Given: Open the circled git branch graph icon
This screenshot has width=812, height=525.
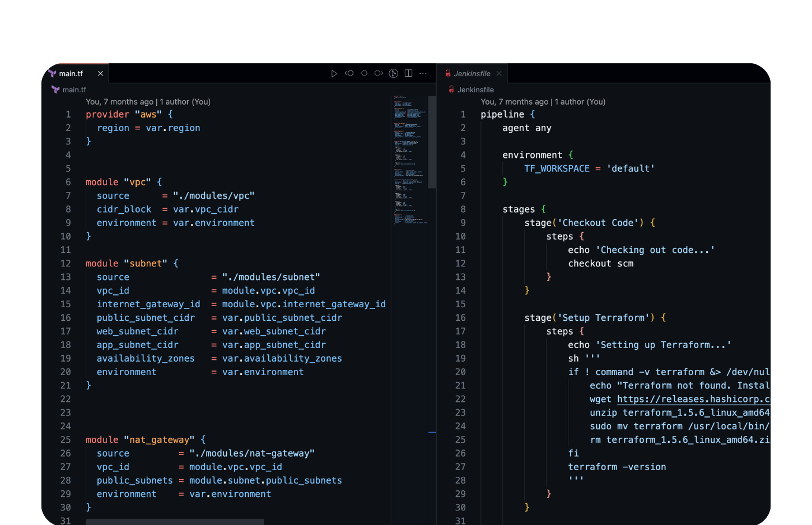Looking at the screenshot, I should [x=394, y=73].
